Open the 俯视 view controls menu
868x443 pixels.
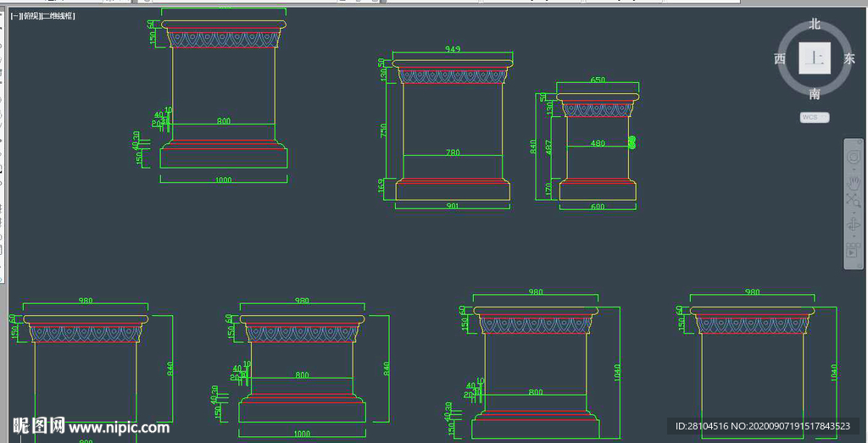[31, 16]
